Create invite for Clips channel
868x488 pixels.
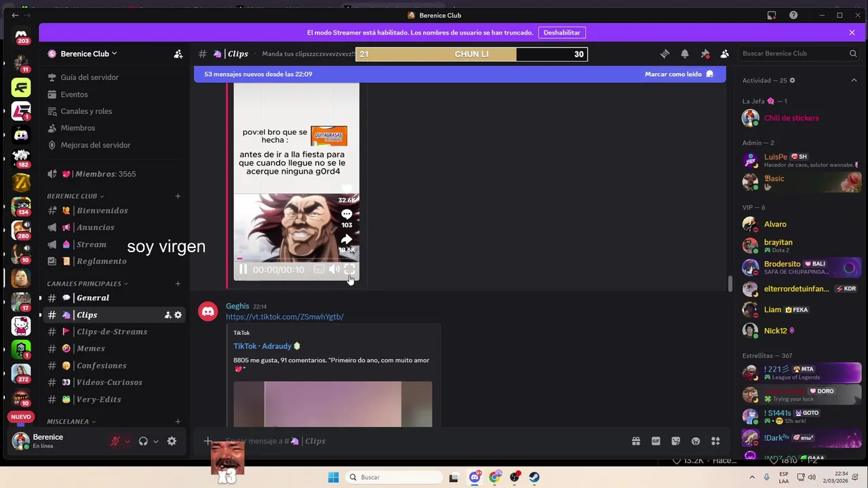click(x=167, y=315)
